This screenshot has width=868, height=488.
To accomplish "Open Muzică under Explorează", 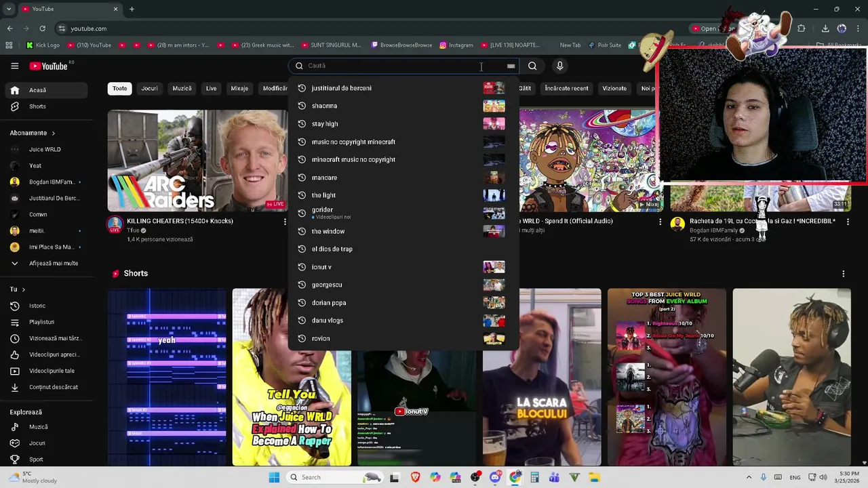I will pos(46,427).
